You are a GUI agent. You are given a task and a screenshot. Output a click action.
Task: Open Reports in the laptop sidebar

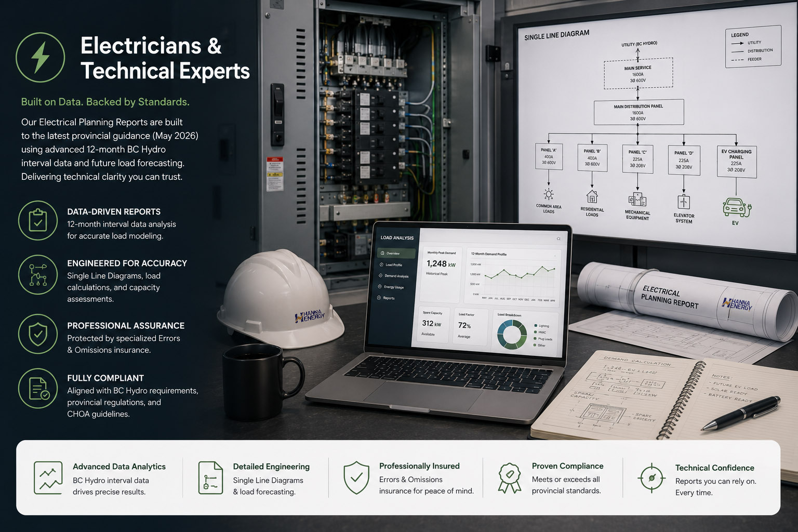[x=386, y=298]
